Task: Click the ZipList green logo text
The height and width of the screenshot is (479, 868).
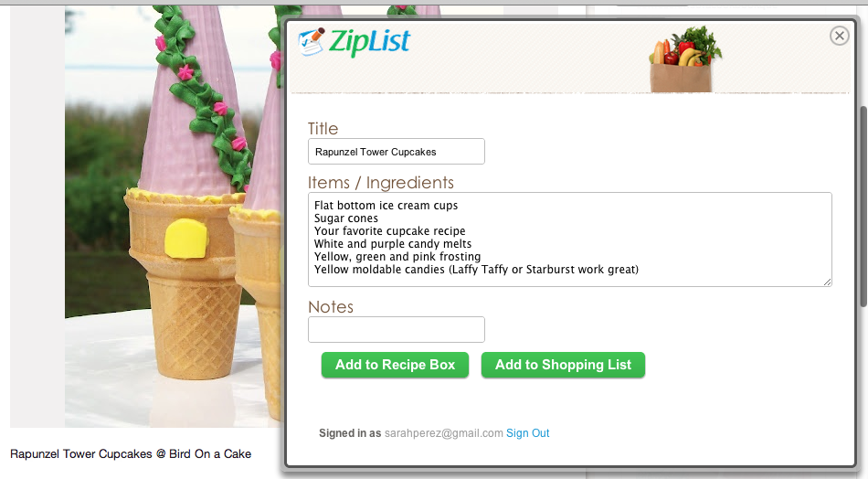Action: click(370, 42)
